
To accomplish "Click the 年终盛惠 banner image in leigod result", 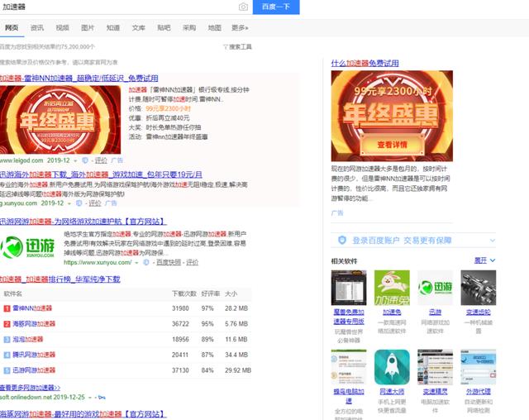I will (60, 120).
